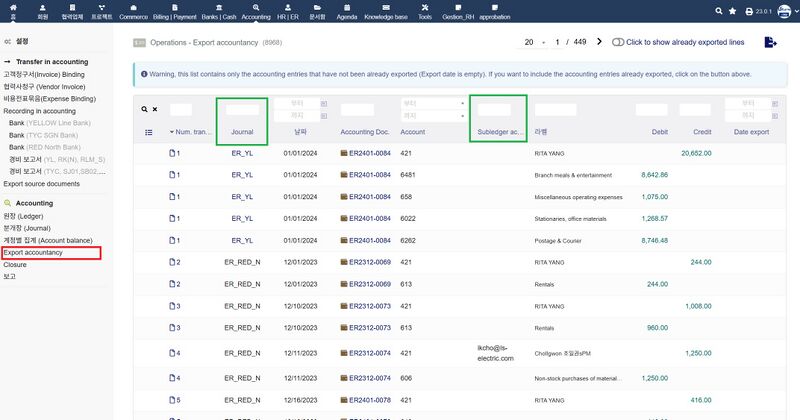Open 협력사청구(Vendor Invoice) in sidebar
Image resolution: width=800 pixels, height=420 pixels.
44,86
